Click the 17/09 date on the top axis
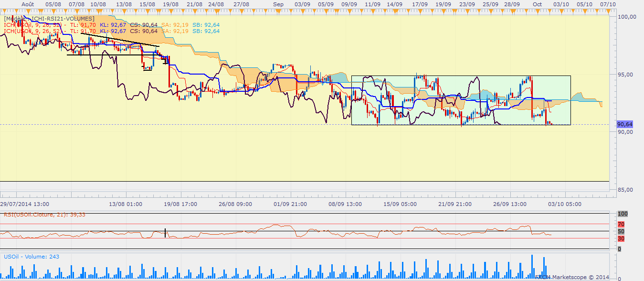 pos(419,4)
